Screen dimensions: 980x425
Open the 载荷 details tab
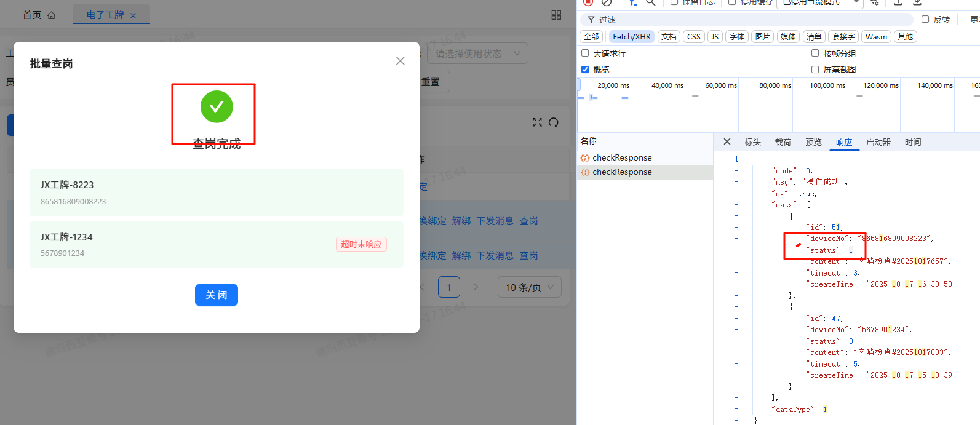pyautogui.click(x=783, y=142)
